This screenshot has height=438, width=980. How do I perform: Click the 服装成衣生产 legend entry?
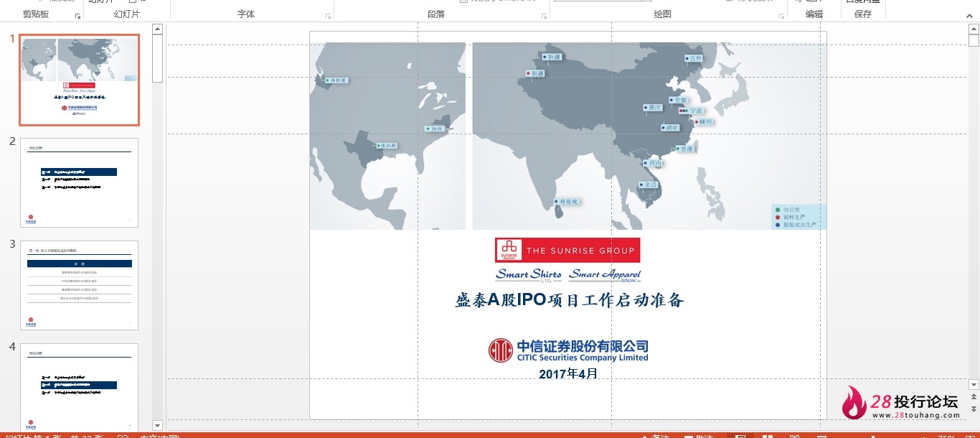click(796, 225)
